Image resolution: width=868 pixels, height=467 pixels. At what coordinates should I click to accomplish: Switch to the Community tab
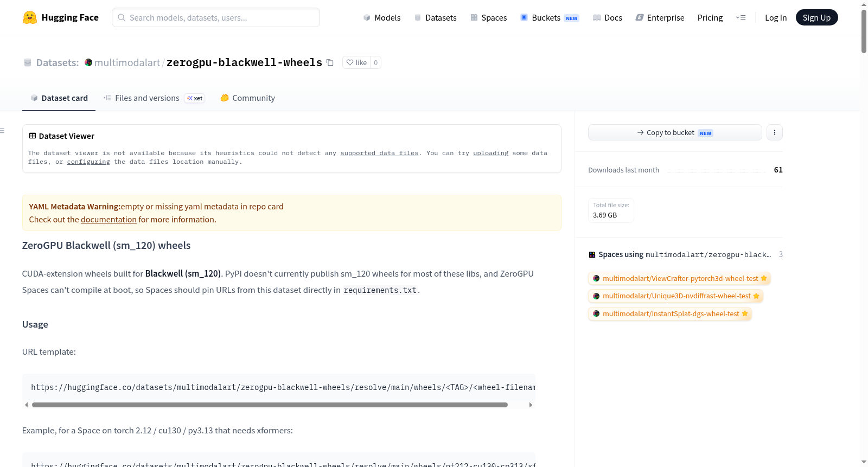248,98
